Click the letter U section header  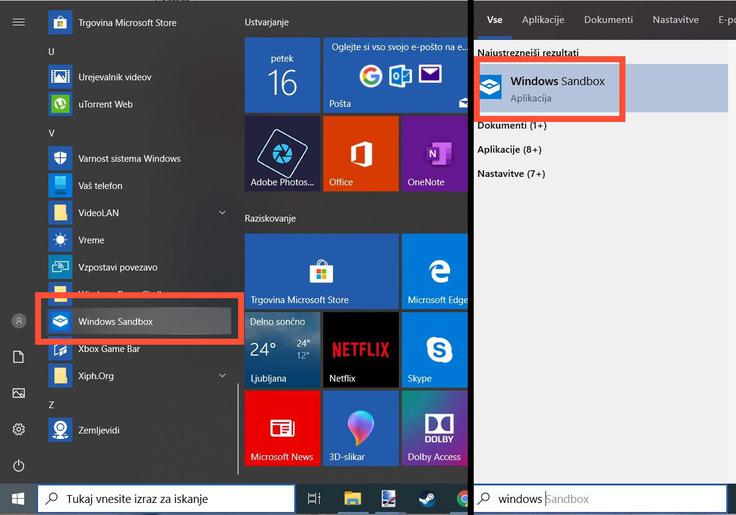click(x=51, y=52)
